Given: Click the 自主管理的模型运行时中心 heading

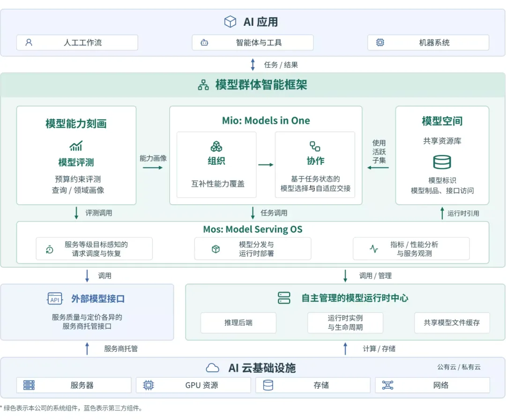Looking at the screenshot, I should tap(355, 298).
